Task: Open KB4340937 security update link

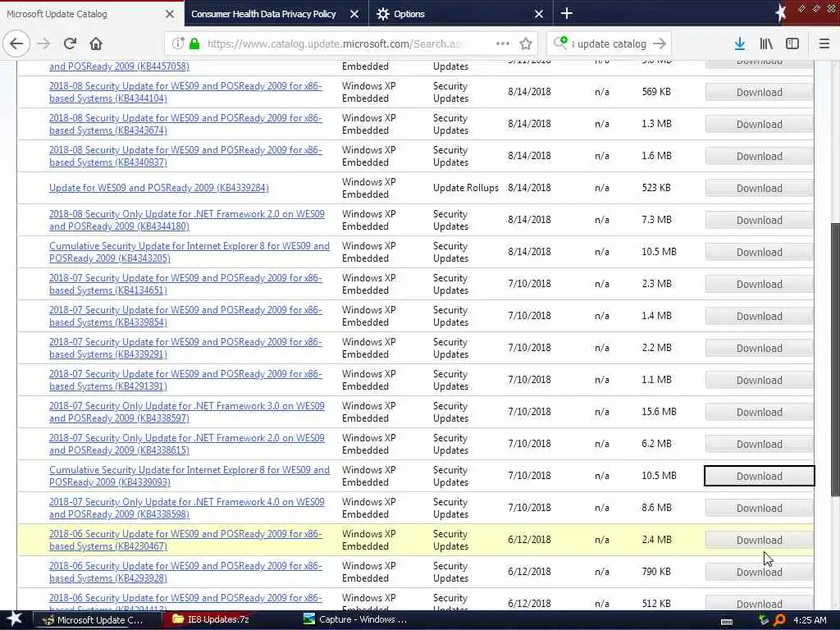Action: point(185,156)
